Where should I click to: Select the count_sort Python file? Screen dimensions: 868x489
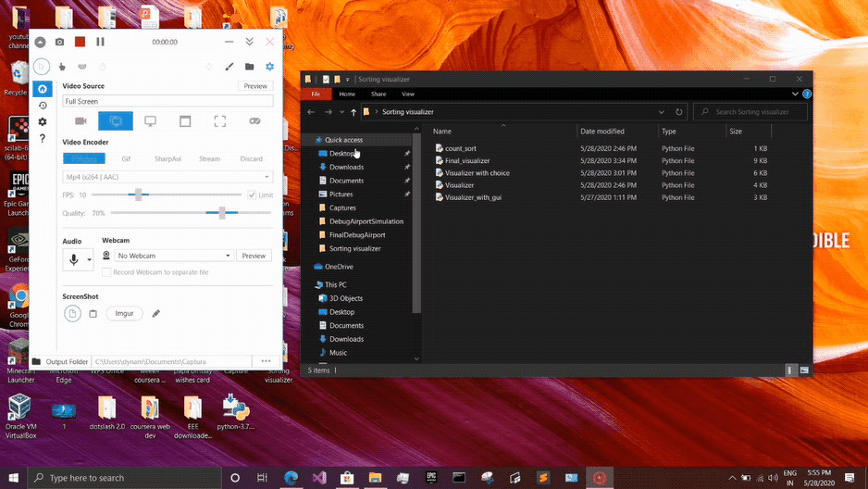(x=460, y=148)
